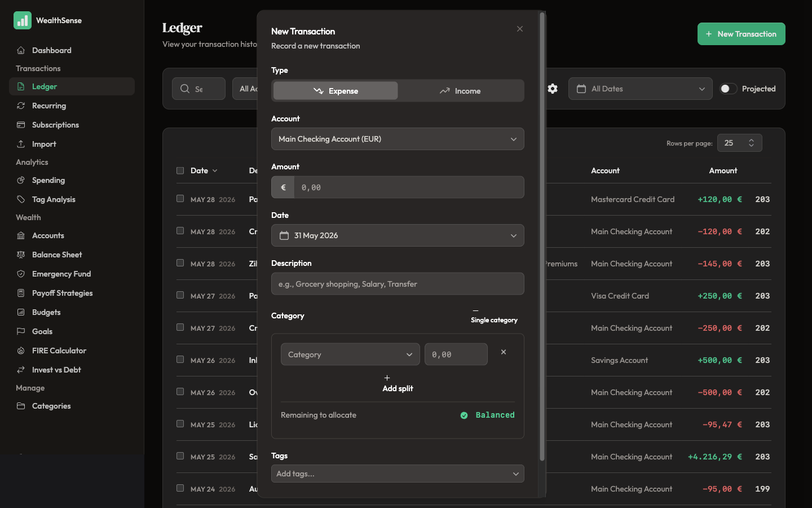Click the Description text field
The image size is (812, 508).
[x=398, y=284]
